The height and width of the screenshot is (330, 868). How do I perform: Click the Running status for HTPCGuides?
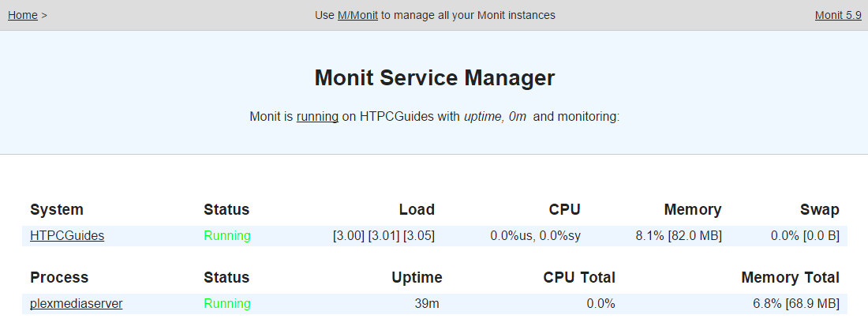[227, 235]
